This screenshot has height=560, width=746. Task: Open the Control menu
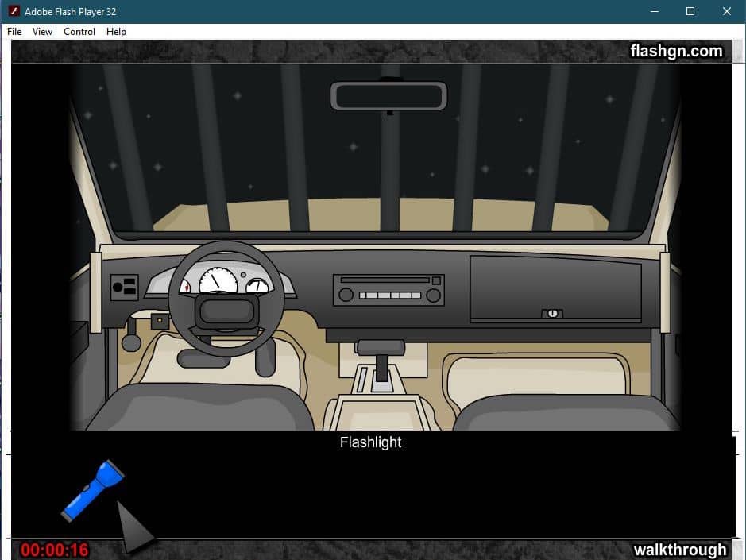point(79,32)
